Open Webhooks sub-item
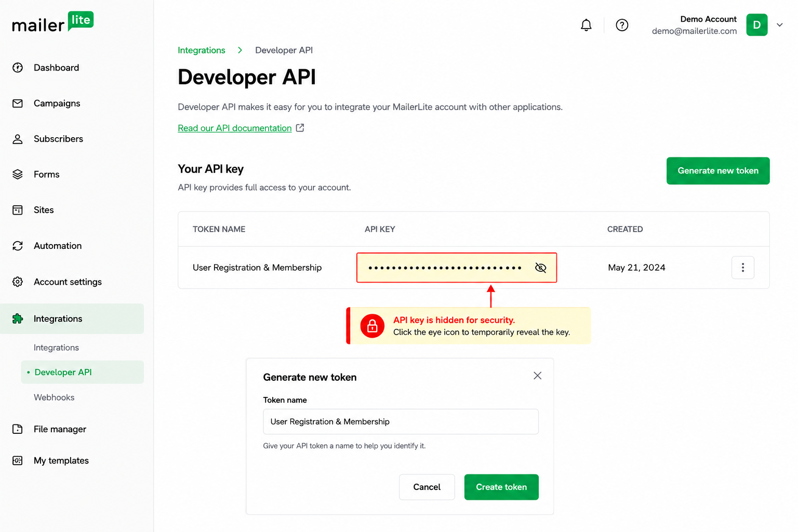798x532 pixels. point(54,397)
